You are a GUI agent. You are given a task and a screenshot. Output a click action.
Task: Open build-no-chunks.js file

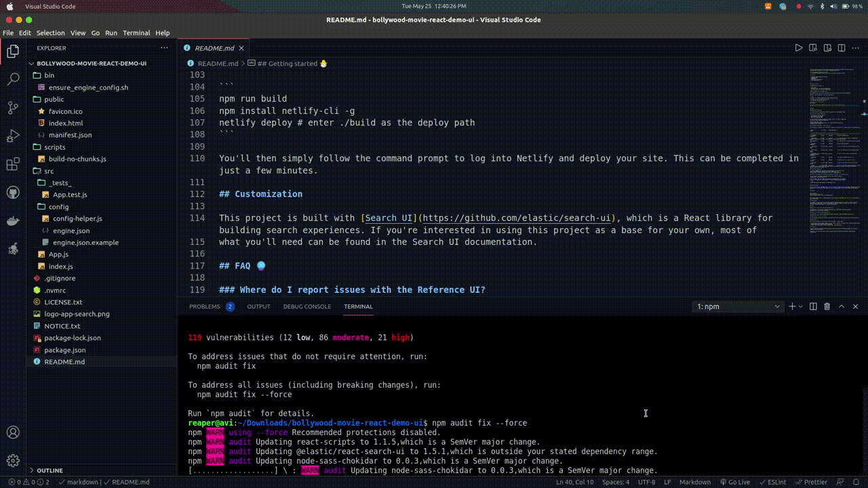click(102, 159)
